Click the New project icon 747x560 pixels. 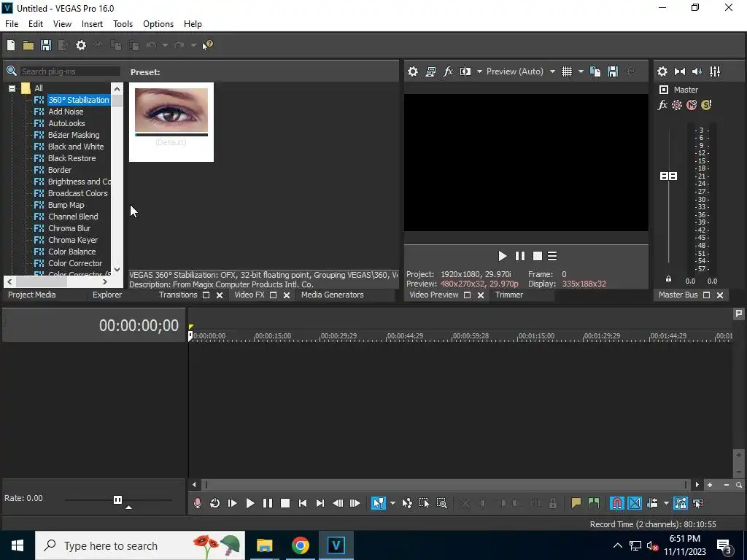pos(11,45)
